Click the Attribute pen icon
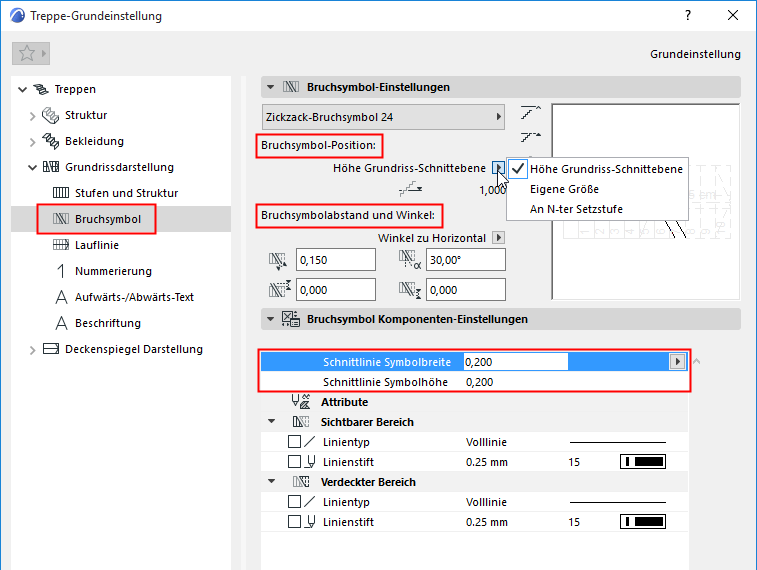757x570 pixels. click(x=301, y=402)
